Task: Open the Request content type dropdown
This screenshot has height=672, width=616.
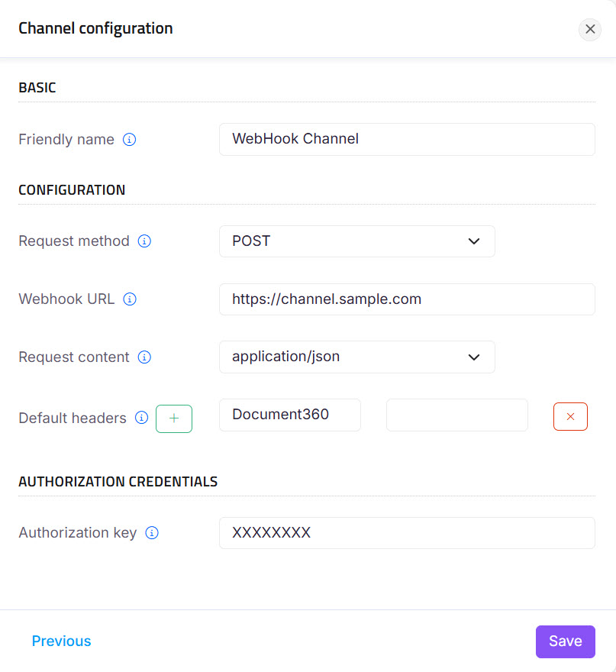Action: point(473,357)
